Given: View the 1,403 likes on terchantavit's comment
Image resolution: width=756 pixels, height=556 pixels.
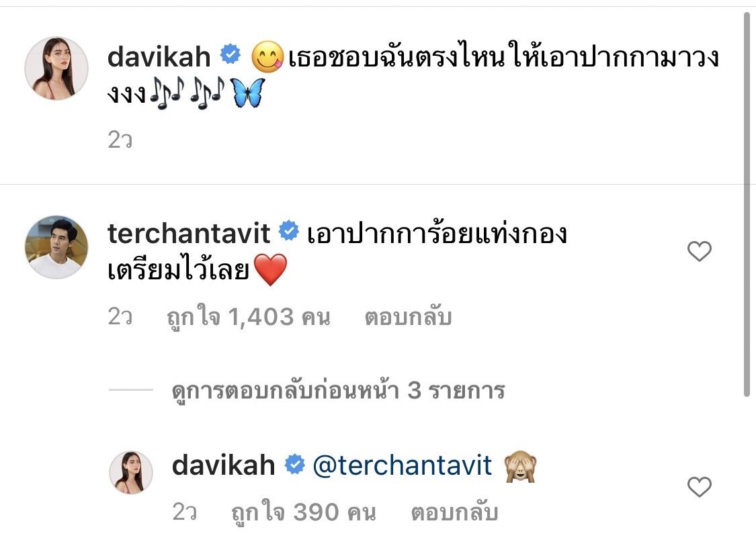Looking at the screenshot, I should tap(248, 317).
